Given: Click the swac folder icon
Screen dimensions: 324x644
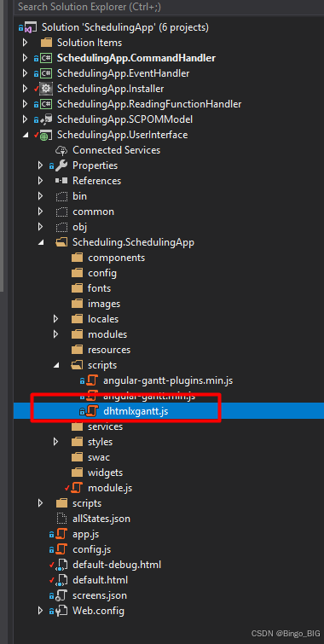Looking at the screenshot, I should click(77, 457).
